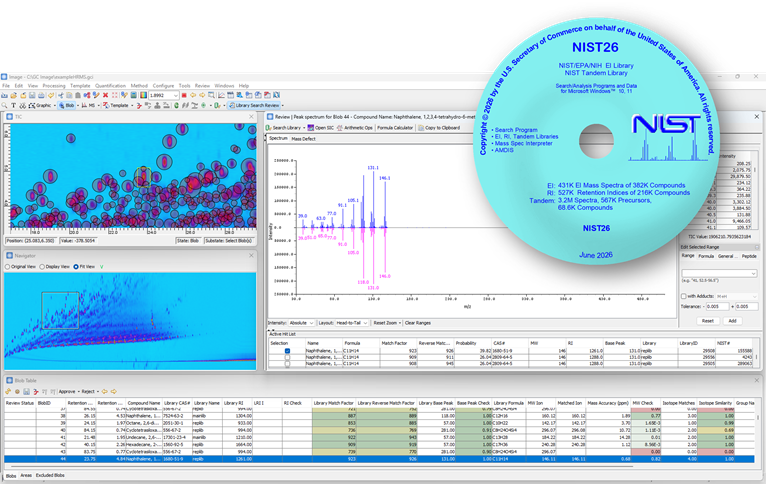Screen dimensions: 766x484
Task: Activate the Blob tool button
Action: click(x=66, y=105)
